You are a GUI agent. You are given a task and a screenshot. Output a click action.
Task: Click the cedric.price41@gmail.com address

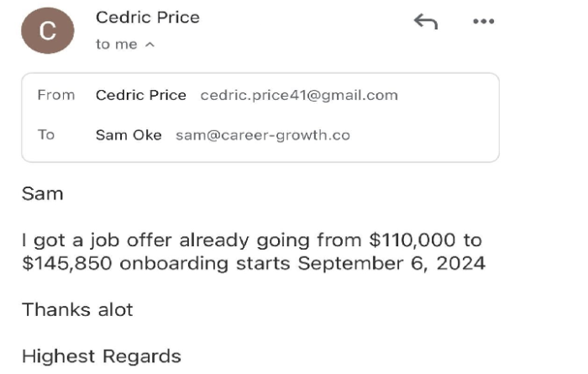(298, 95)
